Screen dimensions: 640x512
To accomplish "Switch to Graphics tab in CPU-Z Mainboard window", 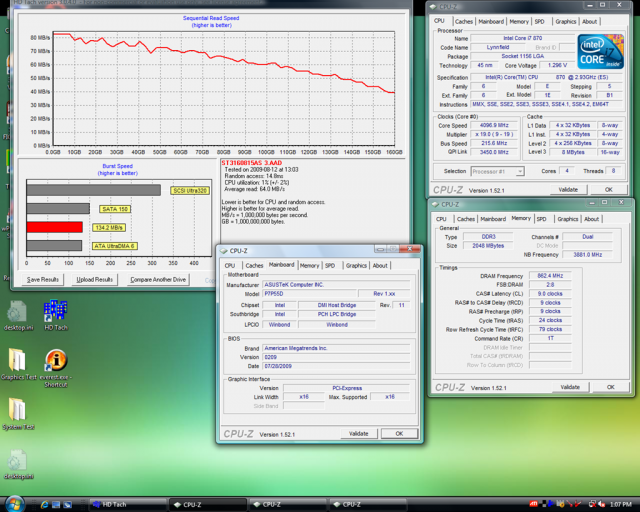I will (x=356, y=265).
